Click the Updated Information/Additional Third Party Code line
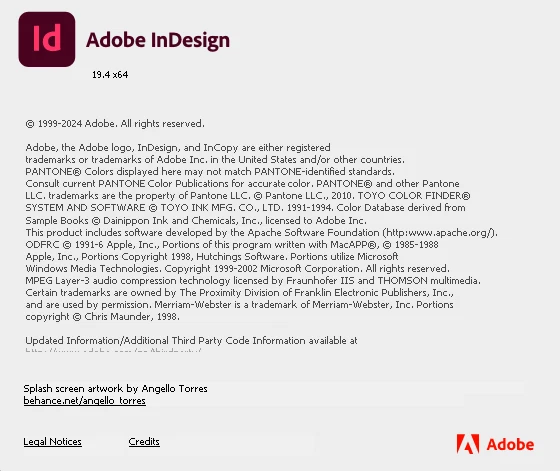This screenshot has height=471, width=560. [191, 341]
